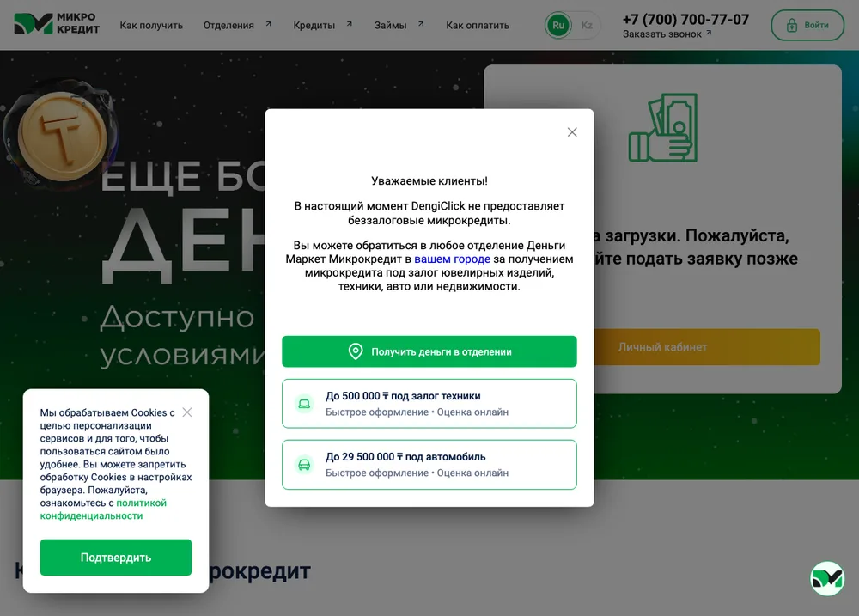Select До 29 500 000 ₸ под автомобиль
The height and width of the screenshot is (616, 859).
429,464
